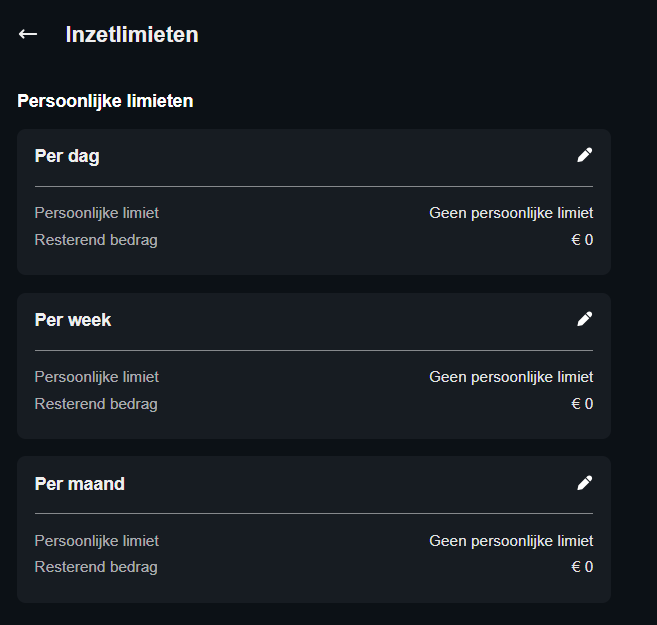Click 'Persoonlijke limiet' label in Per dag card
Image resolution: width=657 pixels, height=625 pixels.
97,213
